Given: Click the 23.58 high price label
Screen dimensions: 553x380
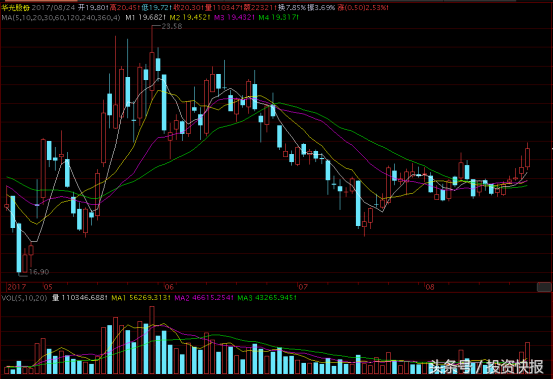Looking at the screenshot, I should coord(172,26).
